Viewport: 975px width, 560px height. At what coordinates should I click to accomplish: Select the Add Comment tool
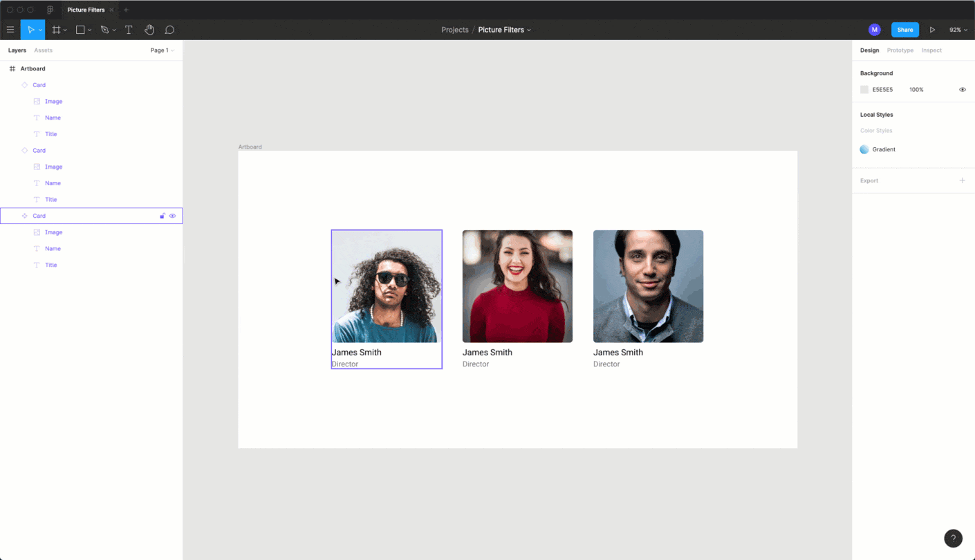click(x=169, y=30)
